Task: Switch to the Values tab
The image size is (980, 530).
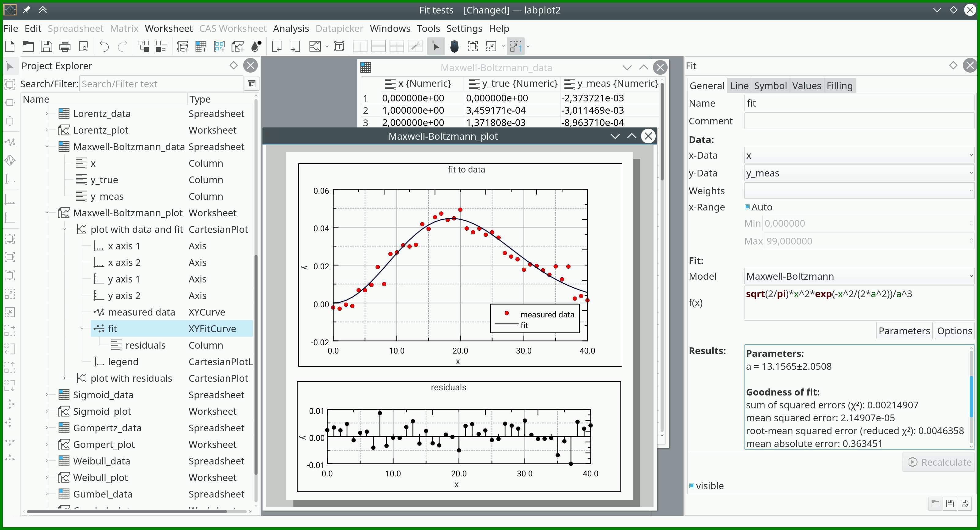Action: (x=807, y=85)
